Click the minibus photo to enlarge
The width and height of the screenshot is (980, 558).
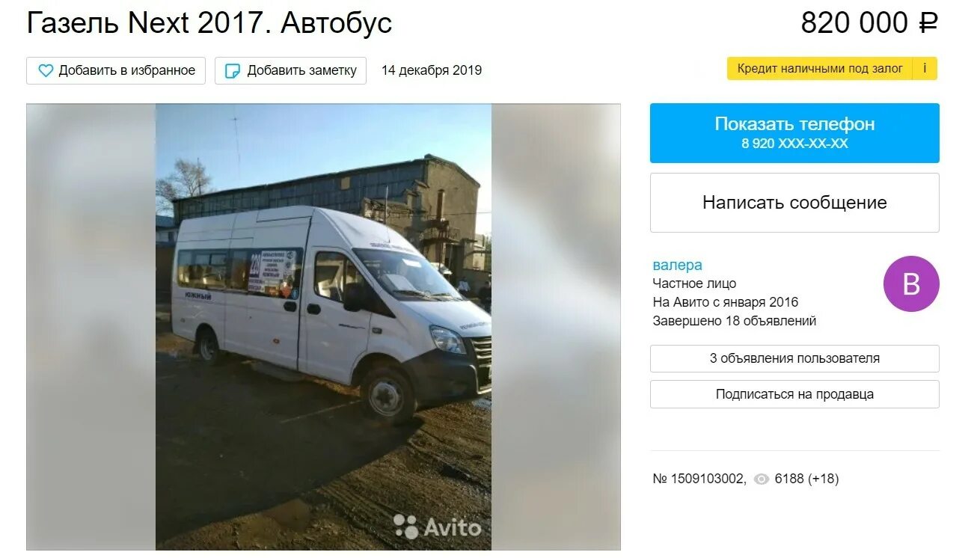click(x=323, y=327)
